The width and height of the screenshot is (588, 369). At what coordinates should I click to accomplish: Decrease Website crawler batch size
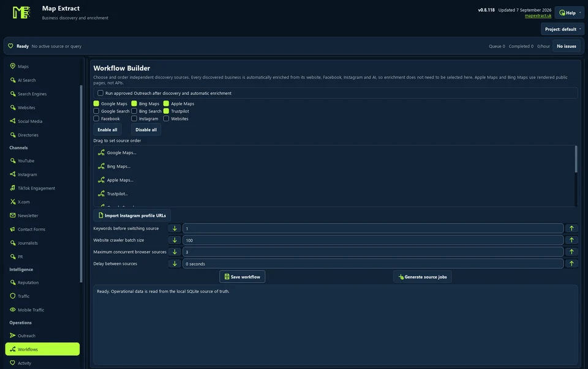(175, 240)
